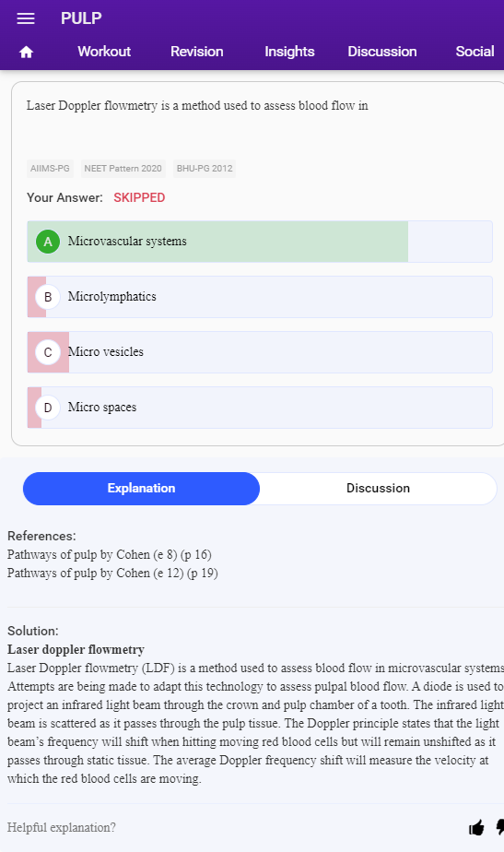This screenshot has width=504, height=852.
Task: Open the Workout tab
Action: [104, 52]
